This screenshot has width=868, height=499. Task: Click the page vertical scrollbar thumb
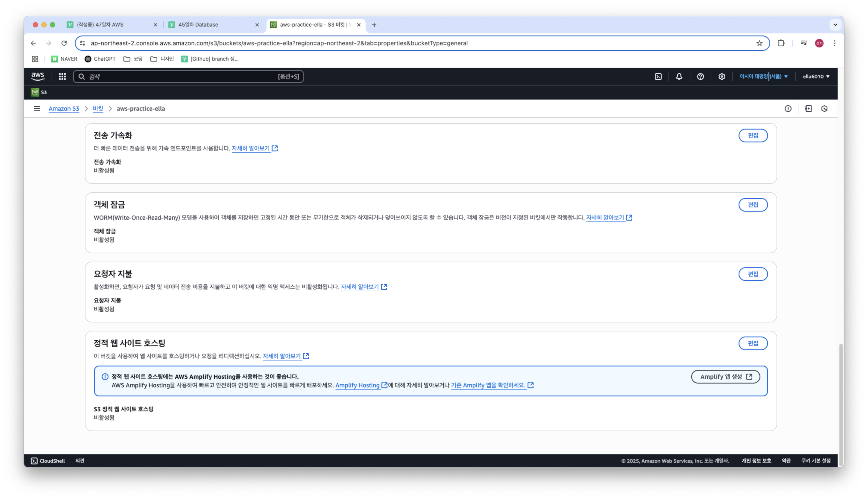(x=841, y=405)
